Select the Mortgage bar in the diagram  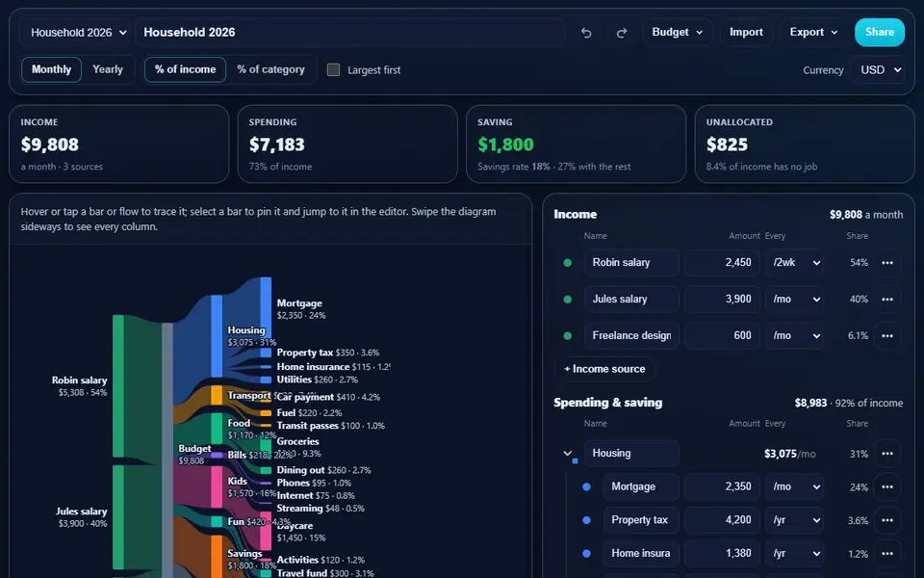coord(266,308)
